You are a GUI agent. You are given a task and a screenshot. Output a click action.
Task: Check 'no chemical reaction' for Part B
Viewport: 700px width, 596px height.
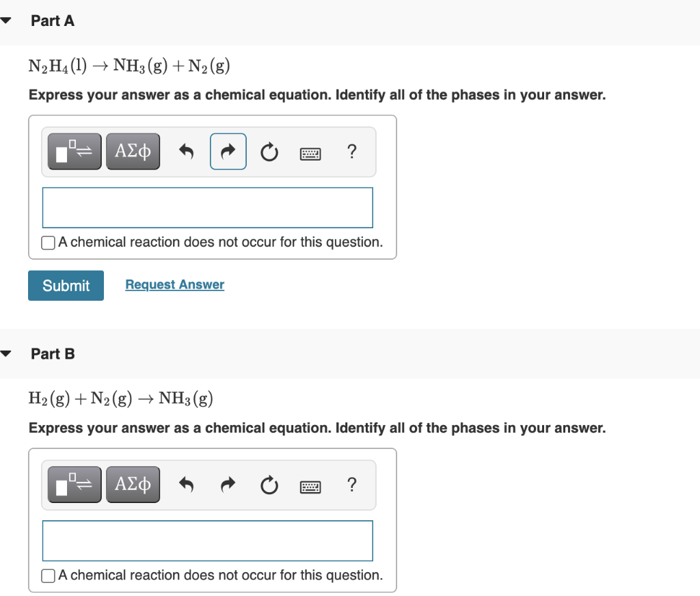tap(48, 575)
